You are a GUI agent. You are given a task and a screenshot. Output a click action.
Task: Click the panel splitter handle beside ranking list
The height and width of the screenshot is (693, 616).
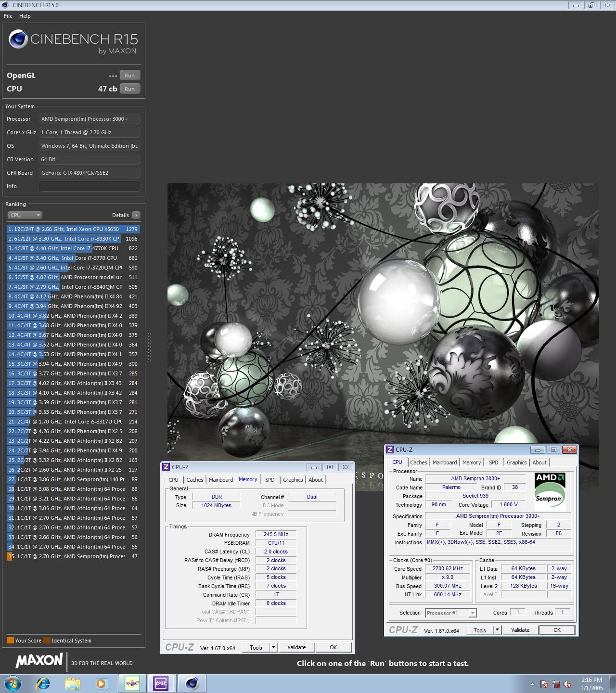(149, 346)
